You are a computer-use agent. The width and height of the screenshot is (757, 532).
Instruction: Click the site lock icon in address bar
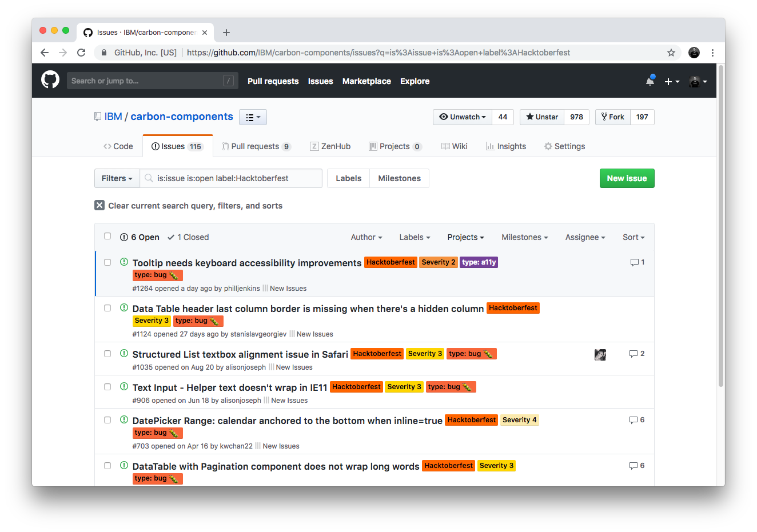point(104,53)
